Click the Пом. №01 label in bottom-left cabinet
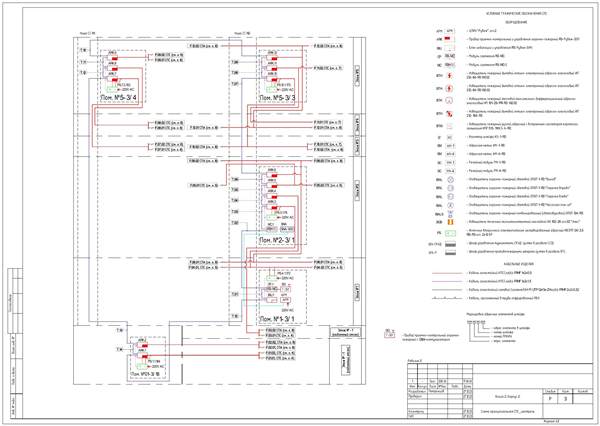Viewport: 600px width, 426px height. click(145, 374)
